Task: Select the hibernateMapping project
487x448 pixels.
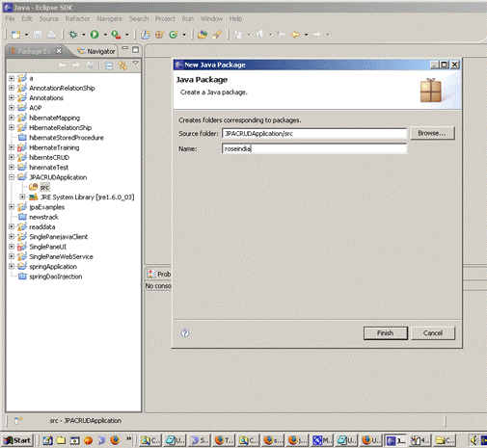Action: pyautogui.click(x=54, y=118)
